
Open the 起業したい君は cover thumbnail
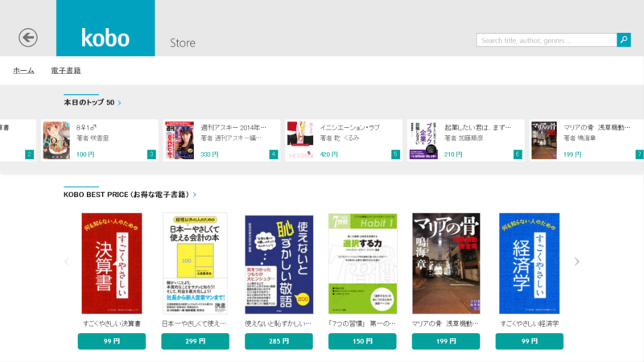tap(423, 140)
